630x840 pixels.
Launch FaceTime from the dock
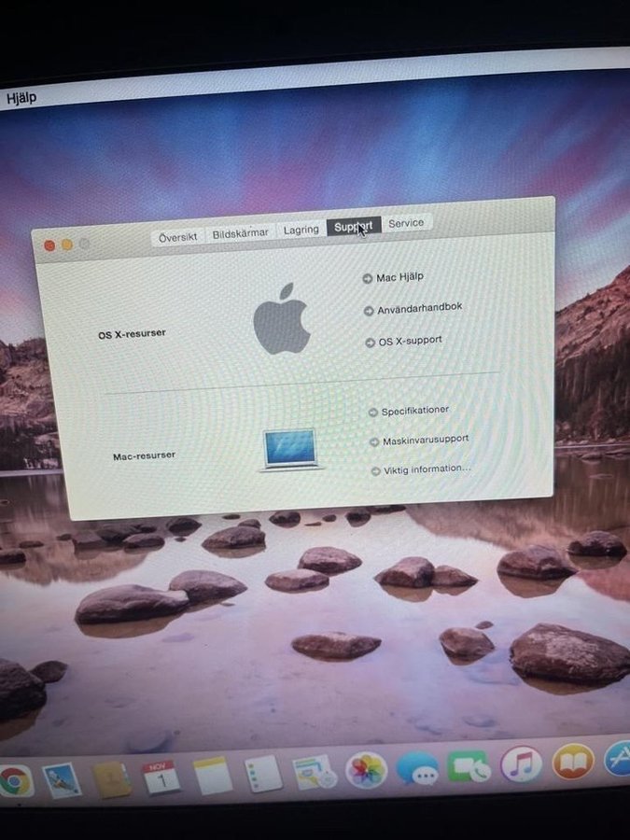click(469, 766)
